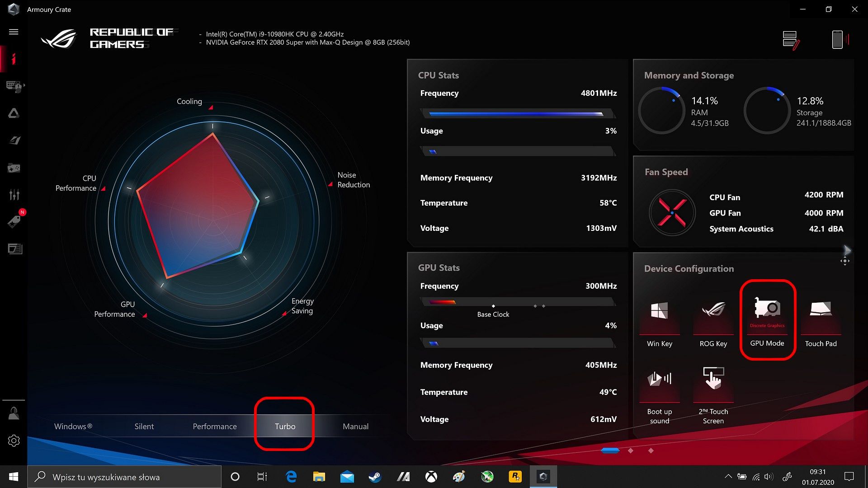Toggle the Touch Pad setting
The image size is (868, 488).
coord(821,323)
